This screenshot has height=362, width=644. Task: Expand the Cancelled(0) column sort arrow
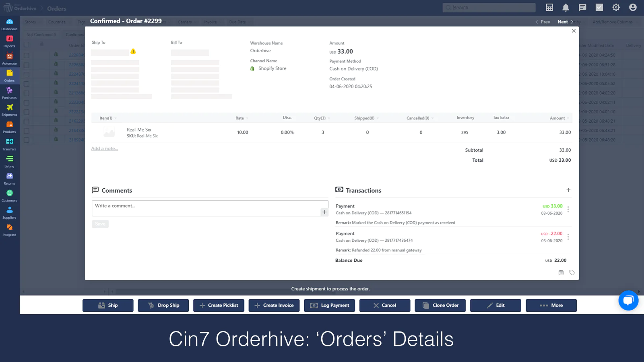[x=432, y=118]
